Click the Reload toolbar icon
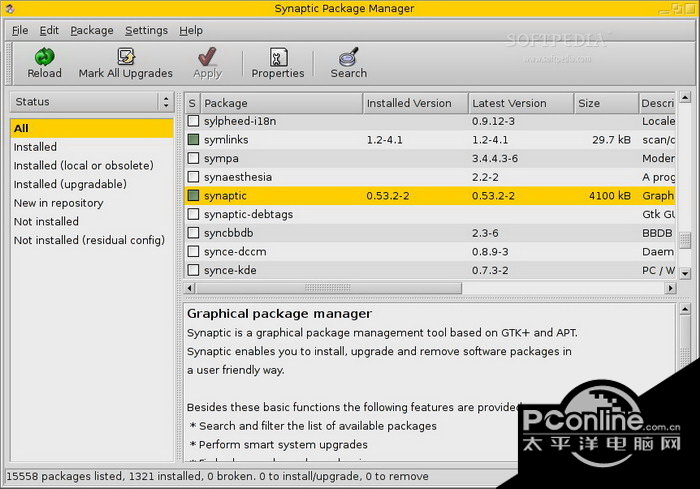 pyautogui.click(x=44, y=57)
